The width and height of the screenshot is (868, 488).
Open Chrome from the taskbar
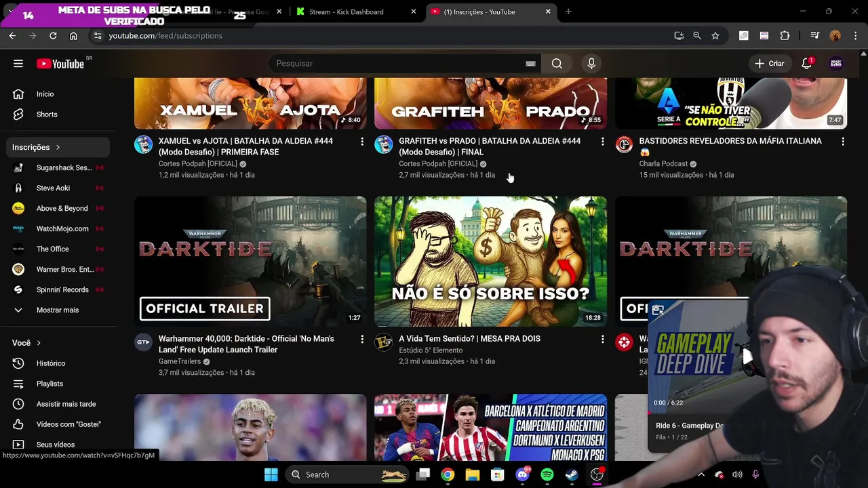tap(448, 474)
